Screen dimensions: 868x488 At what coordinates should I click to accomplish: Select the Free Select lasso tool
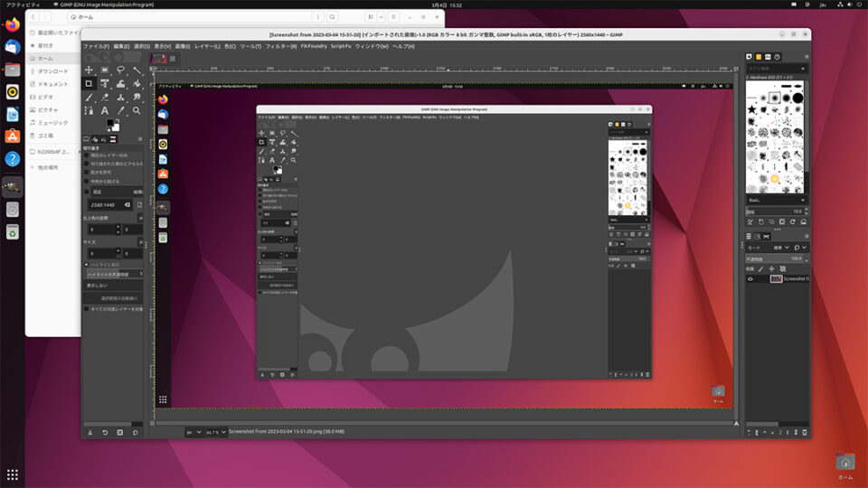click(x=120, y=70)
